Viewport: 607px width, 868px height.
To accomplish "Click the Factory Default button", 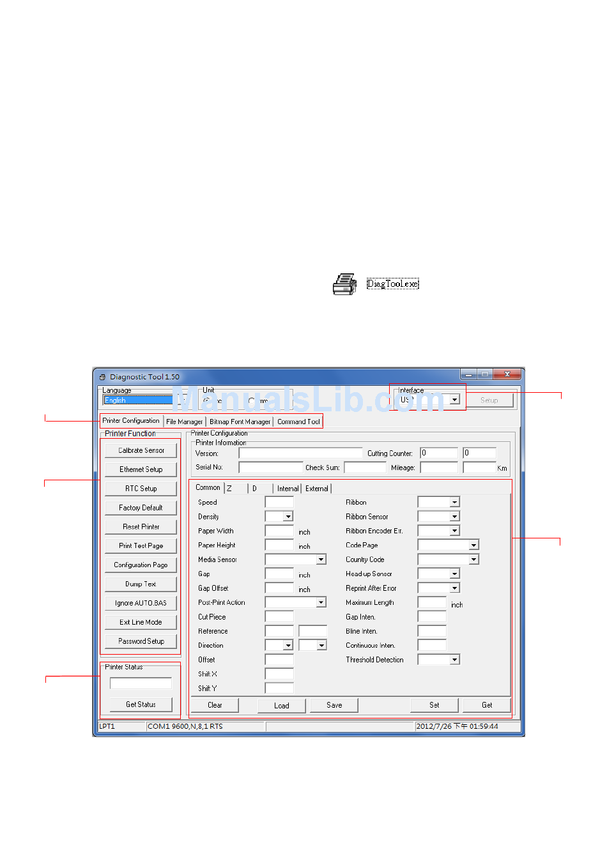I will 141,508.
